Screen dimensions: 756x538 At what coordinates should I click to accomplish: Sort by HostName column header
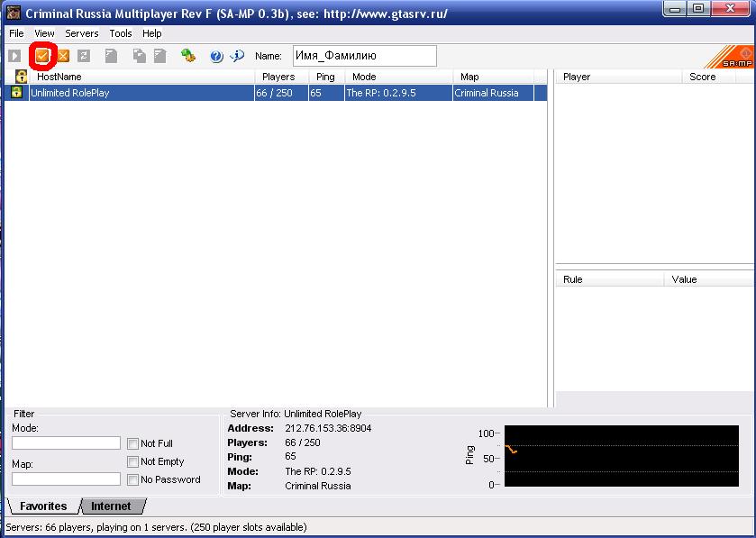point(141,77)
